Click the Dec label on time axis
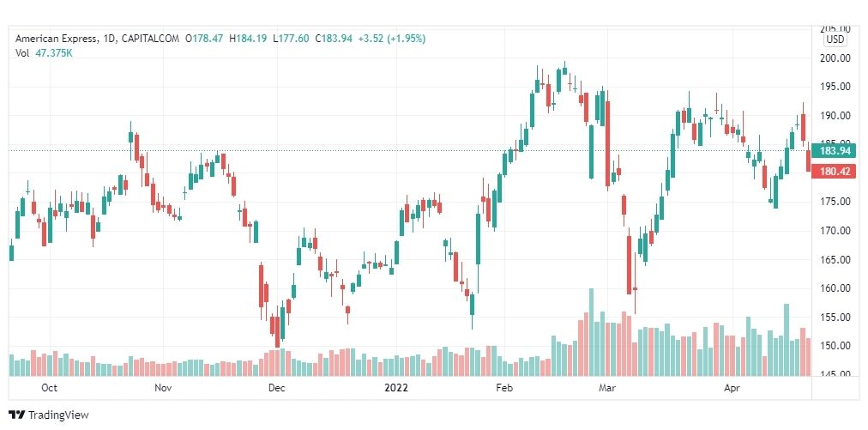 276,388
